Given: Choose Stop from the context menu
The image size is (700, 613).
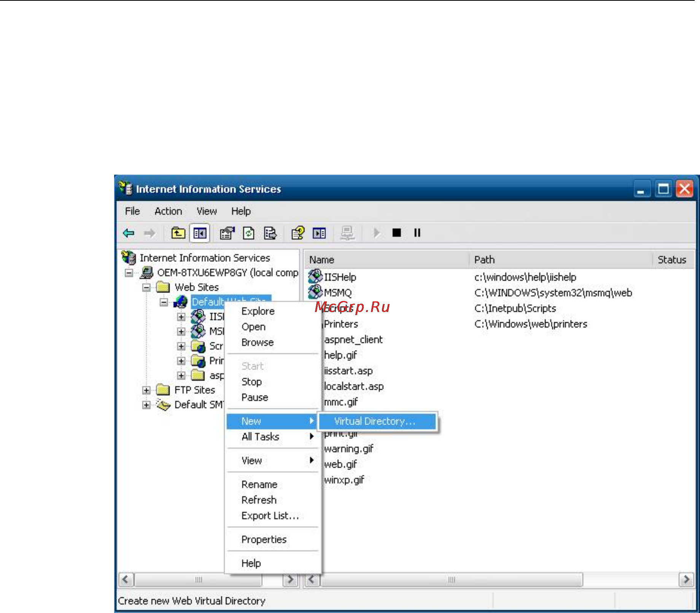Looking at the screenshot, I should click(272, 381).
